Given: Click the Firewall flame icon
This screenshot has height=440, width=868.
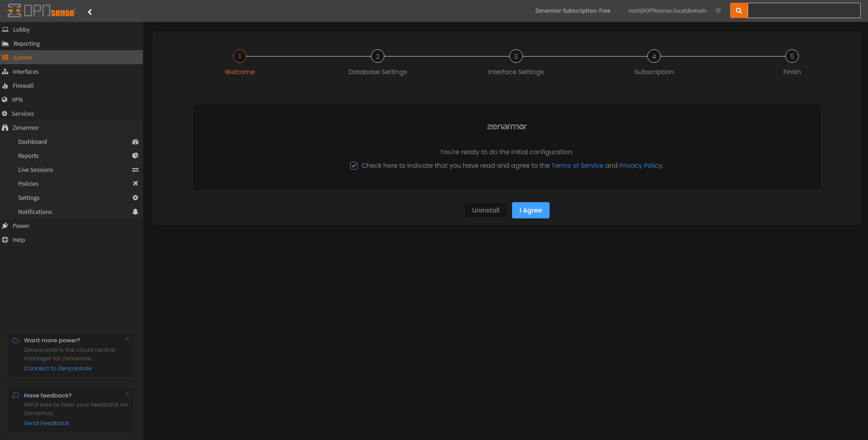Looking at the screenshot, I should point(5,85).
